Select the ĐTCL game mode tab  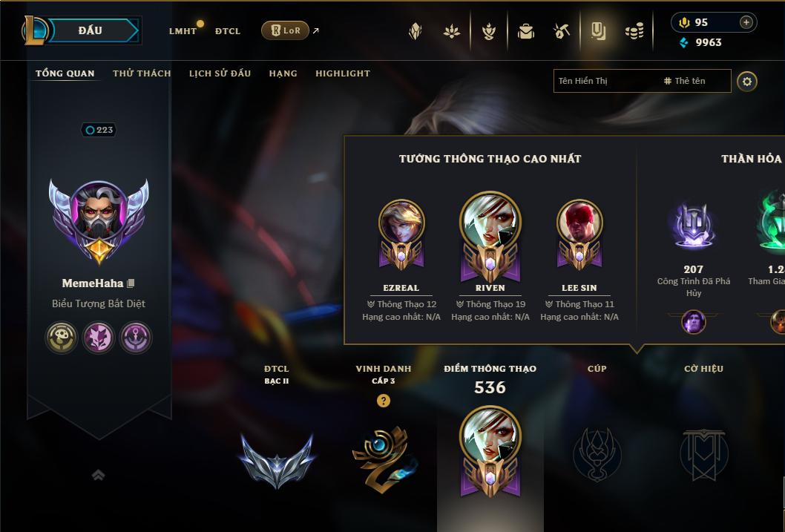tap(228, 31)
